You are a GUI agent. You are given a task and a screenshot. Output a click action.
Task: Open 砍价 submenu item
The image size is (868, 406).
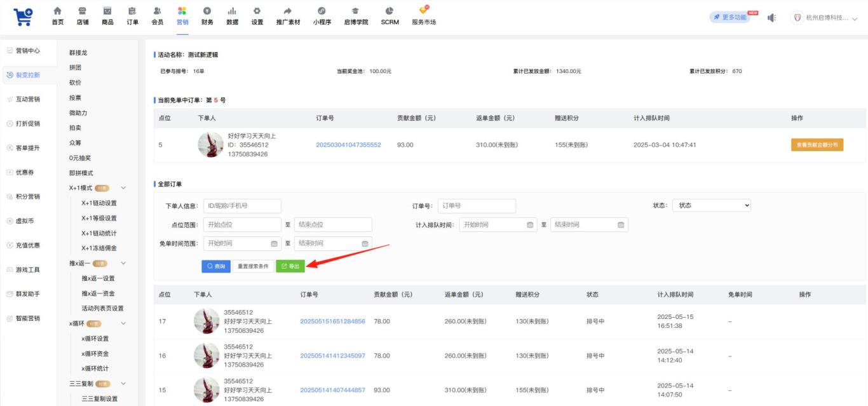[75, 83]
